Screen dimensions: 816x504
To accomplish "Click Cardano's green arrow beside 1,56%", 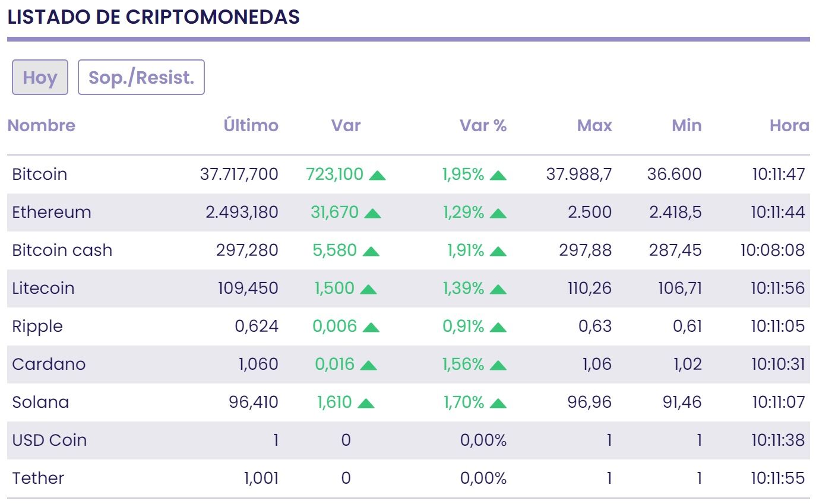I will click(498, 365).
